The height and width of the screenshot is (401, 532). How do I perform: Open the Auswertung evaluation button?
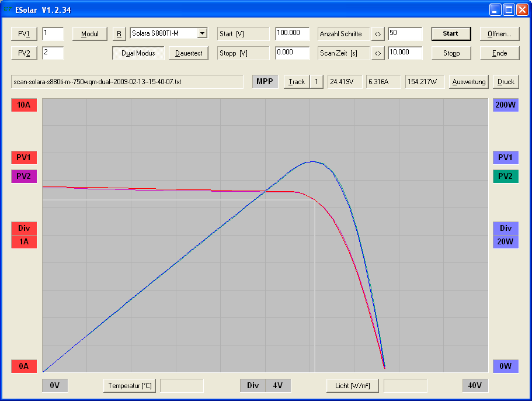[468, 81]
